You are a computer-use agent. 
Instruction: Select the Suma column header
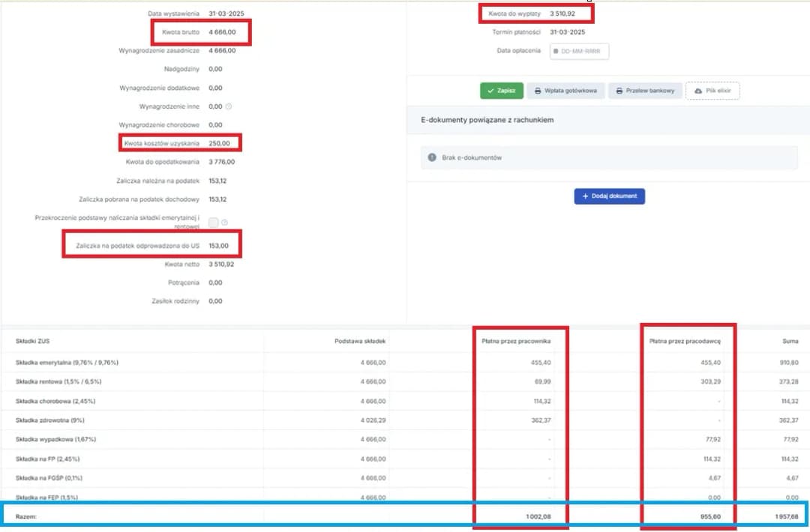click(790, 342)
